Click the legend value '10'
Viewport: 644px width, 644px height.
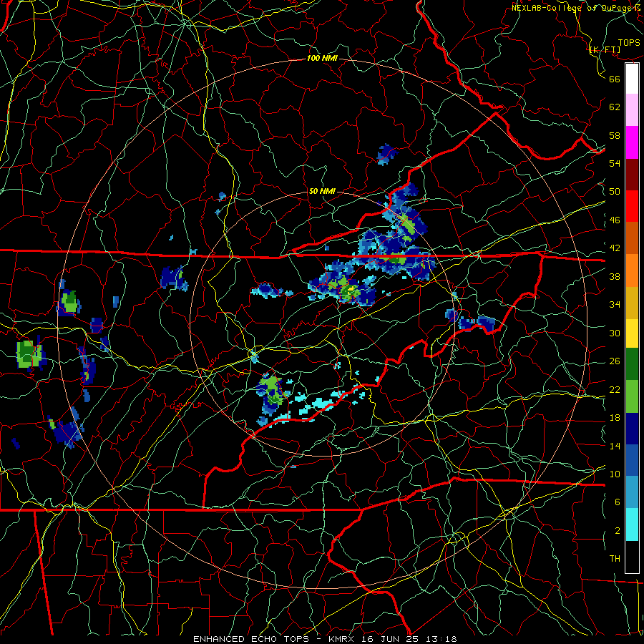(x=615, y=474)
